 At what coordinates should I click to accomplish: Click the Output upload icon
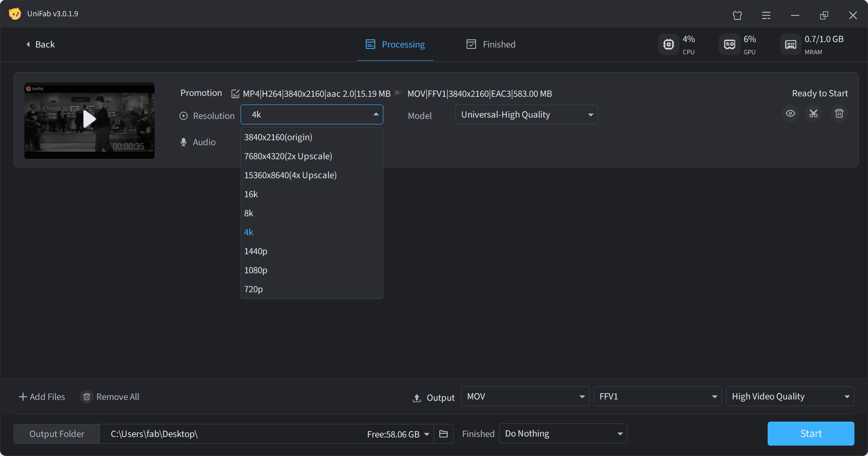pyautogui.click(x=417, y=398)
